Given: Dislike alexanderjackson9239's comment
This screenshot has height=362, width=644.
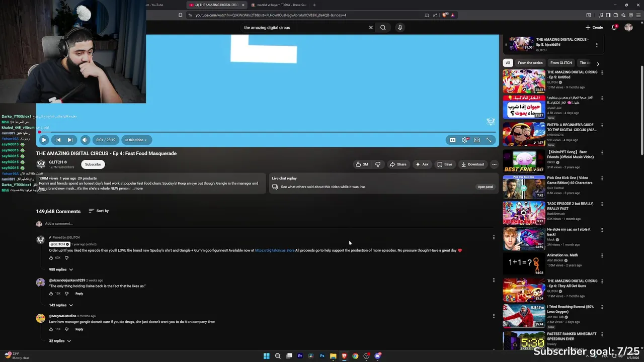Looking at the screenshot, I should (66, 294).
